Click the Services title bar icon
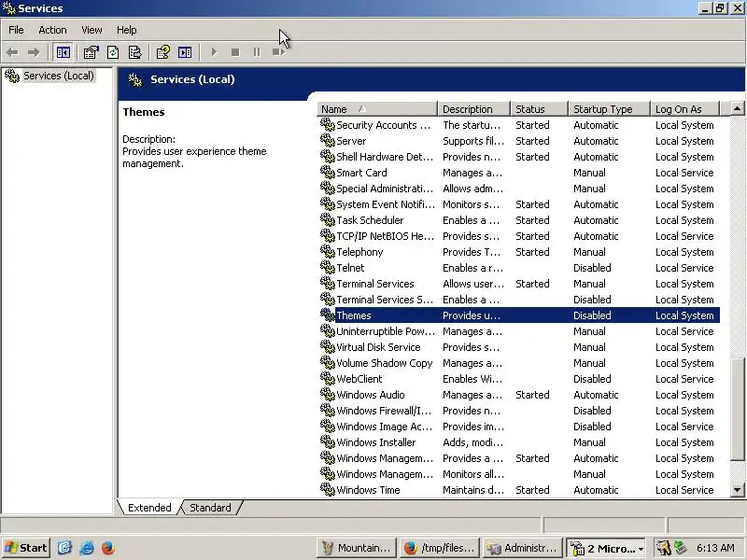Viewport: 747px width, 560px height. click(9, 8)
